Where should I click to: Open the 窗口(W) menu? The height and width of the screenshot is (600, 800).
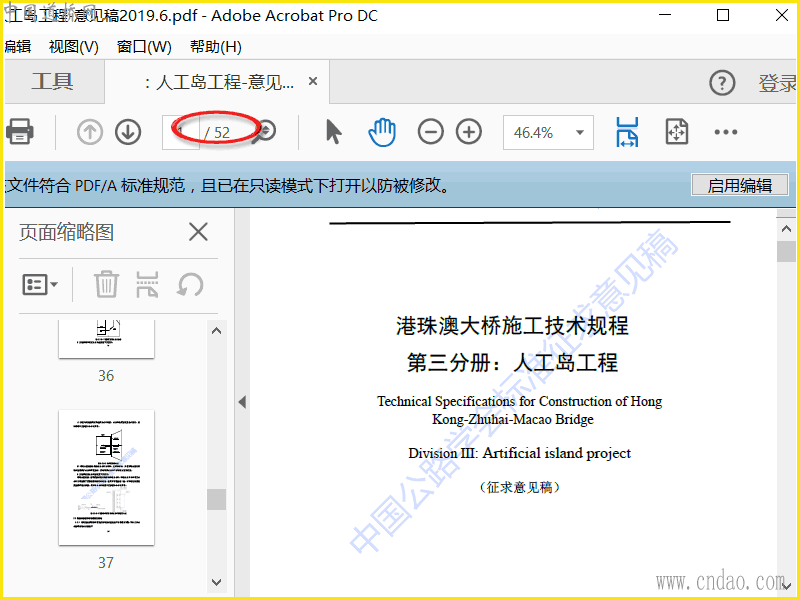point(144,47)
